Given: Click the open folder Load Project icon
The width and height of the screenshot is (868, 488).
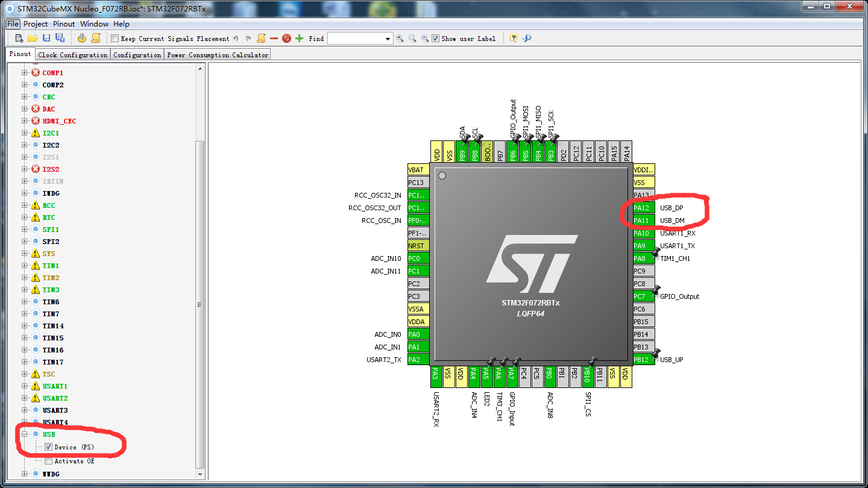Looking at the screenshot, I should tap(33, 39).
